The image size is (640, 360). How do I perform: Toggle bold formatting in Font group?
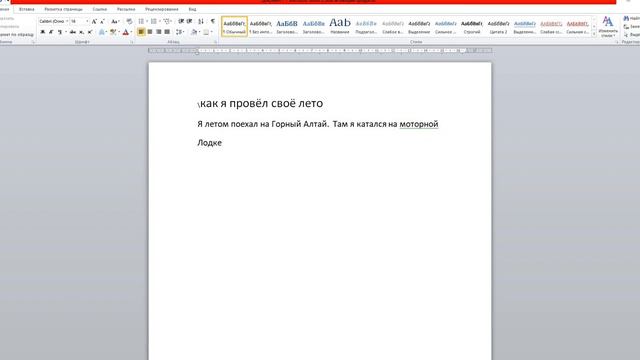click(x=42, y=32)
